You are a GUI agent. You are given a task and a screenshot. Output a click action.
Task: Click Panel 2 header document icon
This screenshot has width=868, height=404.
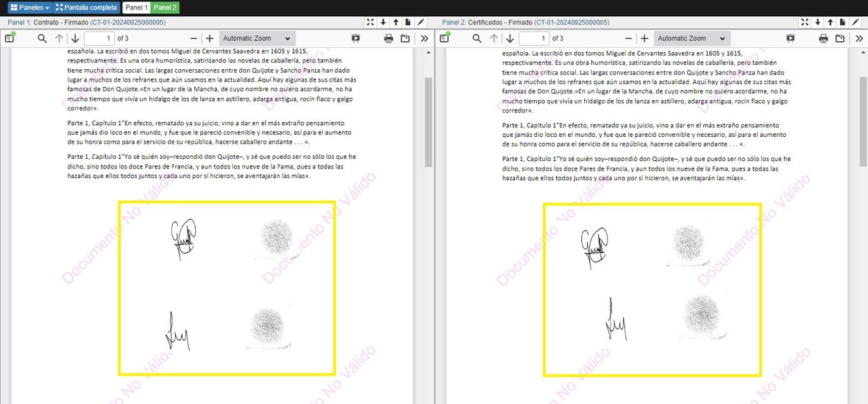[842, 22]
